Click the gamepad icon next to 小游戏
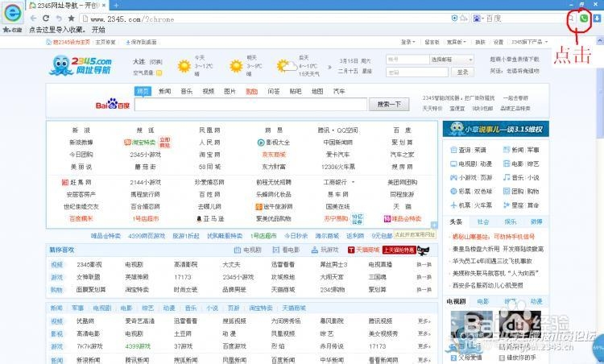604x364 pixels. [x=453, y=177]
